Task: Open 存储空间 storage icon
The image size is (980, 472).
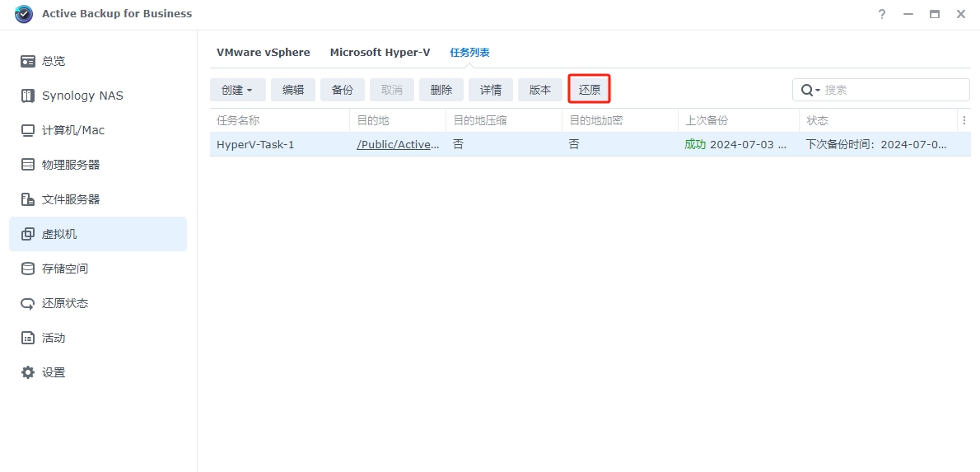Action: pyautogui.click(x=28, y=269)
